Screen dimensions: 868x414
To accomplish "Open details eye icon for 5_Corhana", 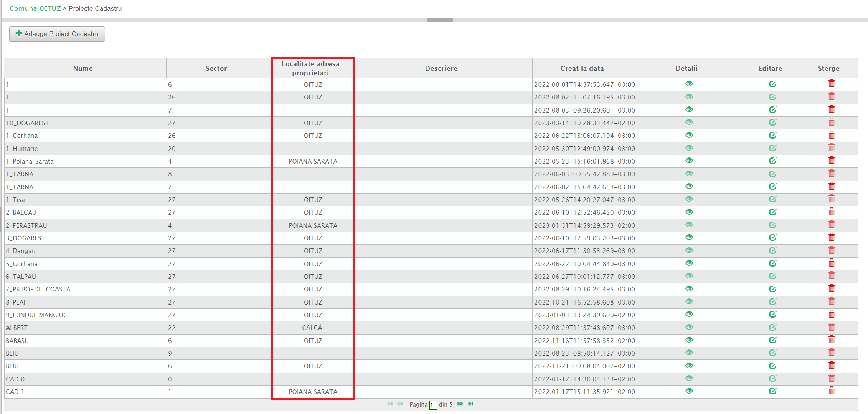I will coord(689,263).
